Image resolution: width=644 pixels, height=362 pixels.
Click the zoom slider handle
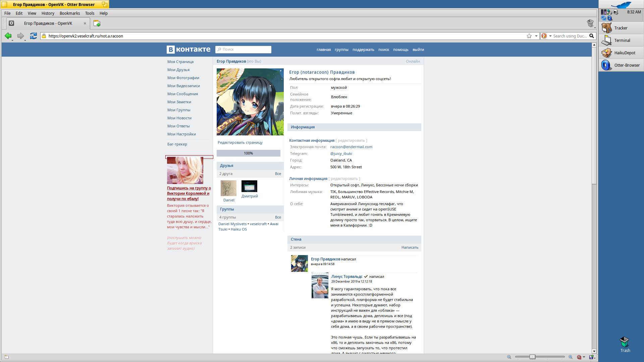532,357
